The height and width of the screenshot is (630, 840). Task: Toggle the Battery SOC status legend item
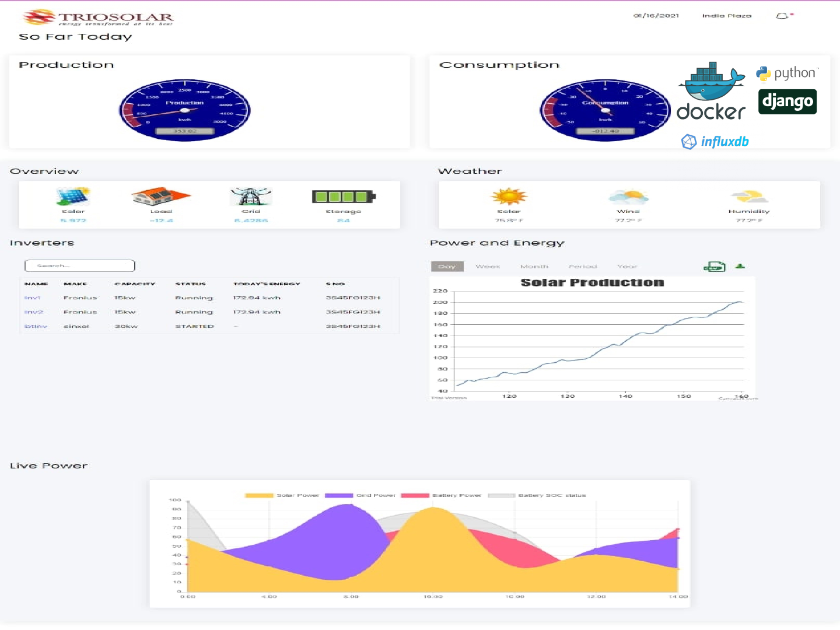(537, 495)
